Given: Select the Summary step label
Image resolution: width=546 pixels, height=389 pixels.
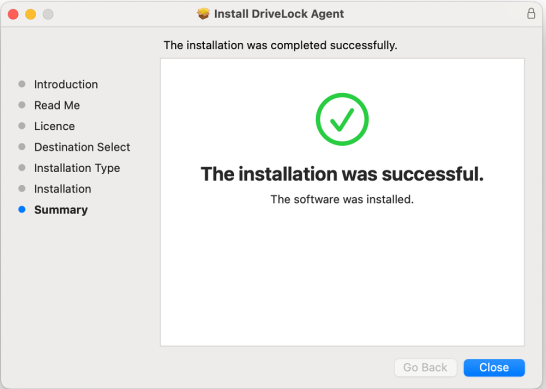Looking at the screenshot, I should pyautogui.click(x=61, y=210).
